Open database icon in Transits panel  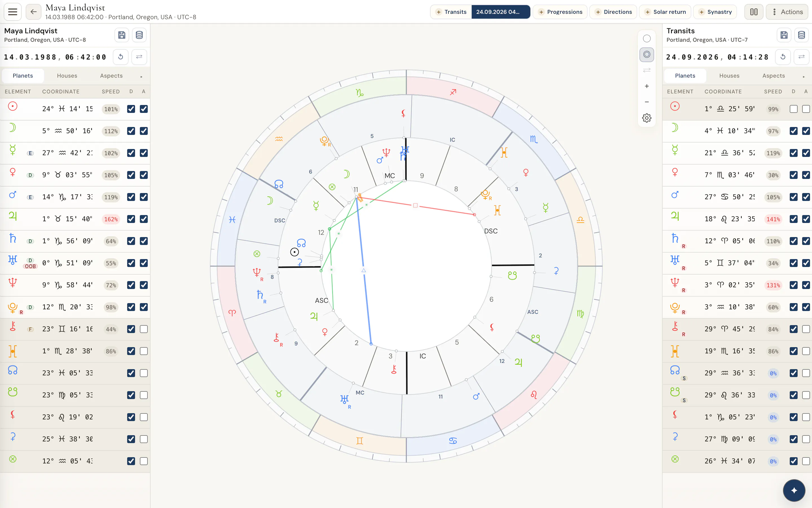click(802, 35)
